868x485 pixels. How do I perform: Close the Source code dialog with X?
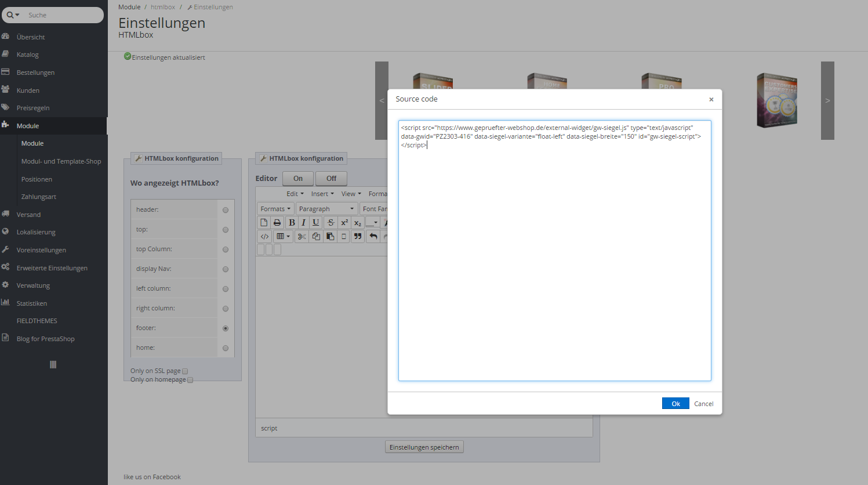click(711, 99)
